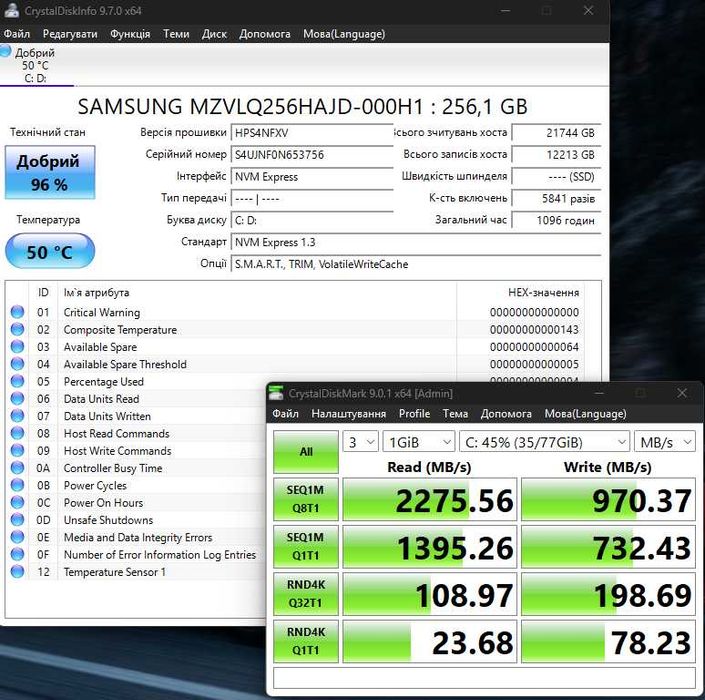705x700 pixels.
Task: Click the status orb beside Data Units Read
Action: 17,398
